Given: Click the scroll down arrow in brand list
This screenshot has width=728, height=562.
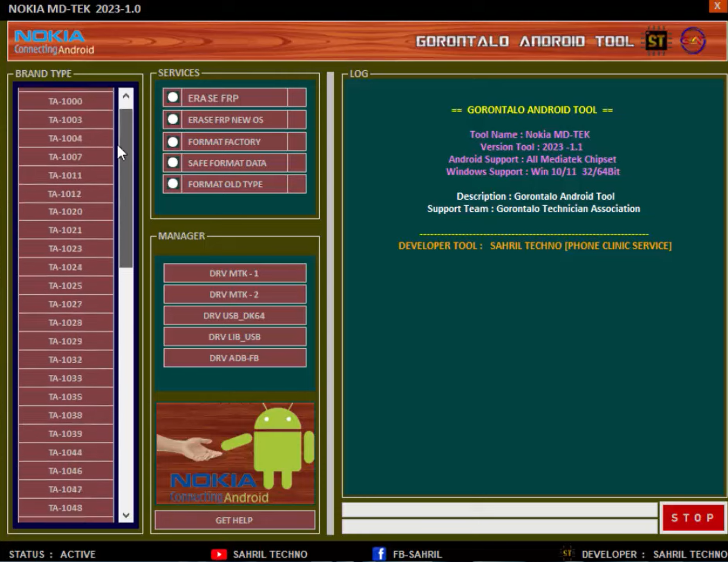Looking at the screenshot, I should pos(125,515).
